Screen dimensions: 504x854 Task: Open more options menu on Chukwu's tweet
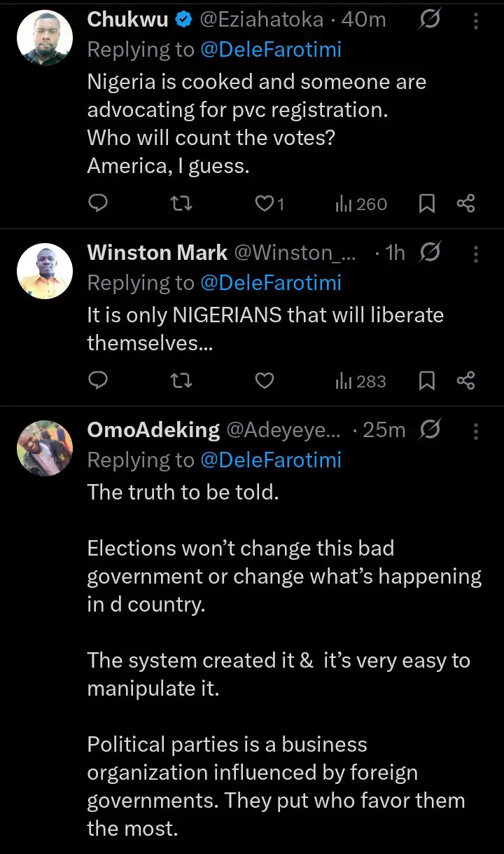(x=476, y=20)
